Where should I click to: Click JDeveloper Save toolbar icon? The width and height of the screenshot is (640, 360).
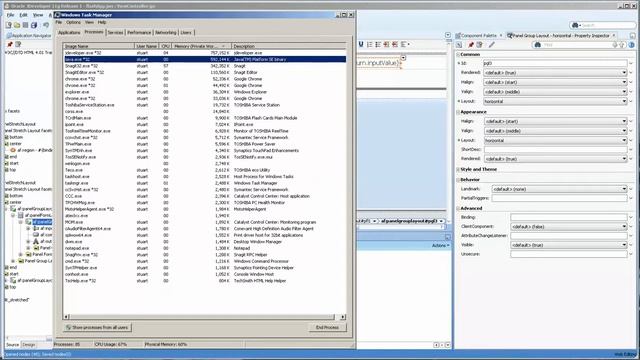pyautogui.click(x=26, y=25)
